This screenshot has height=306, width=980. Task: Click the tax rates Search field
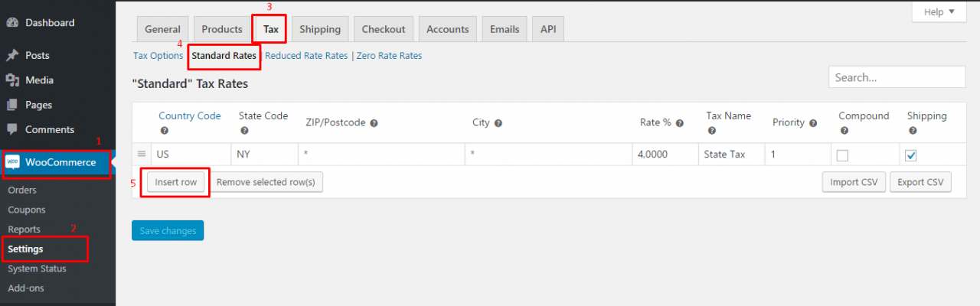pyautogui.click(x=897, y=77)
